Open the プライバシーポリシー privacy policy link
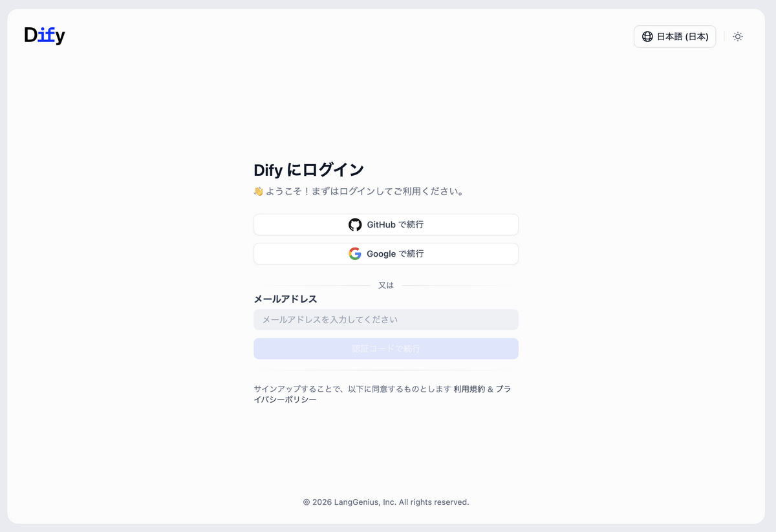The width and height of the screenshot is (776, 532). (x=285, y=399)
